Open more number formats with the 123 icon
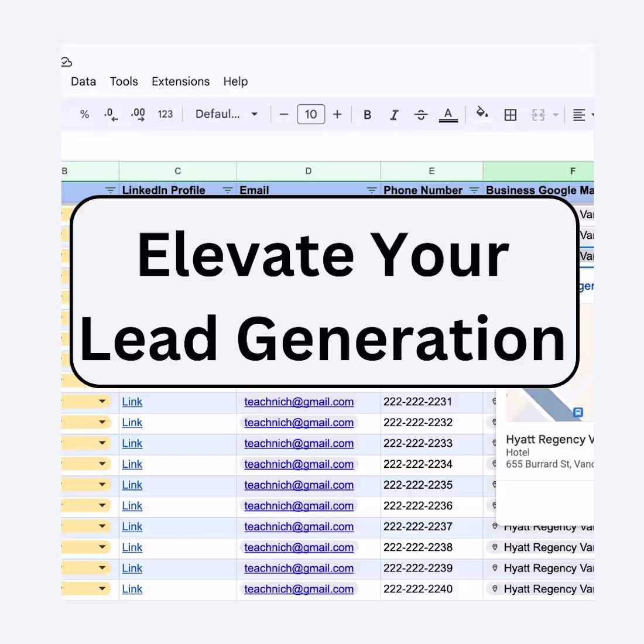Image resolution: width=644 pixels, height=644 pixels. (x=165, y=114)
